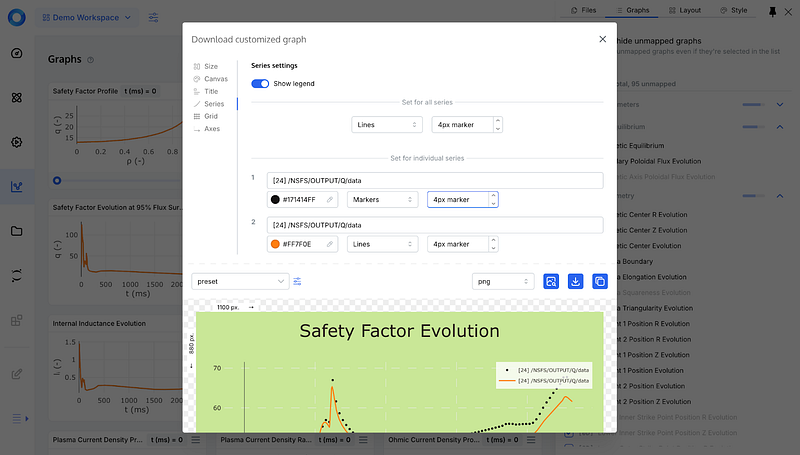Collapse the Equilibrium section chevron
This screenshot has height=455, width=800.
[780, 127]
